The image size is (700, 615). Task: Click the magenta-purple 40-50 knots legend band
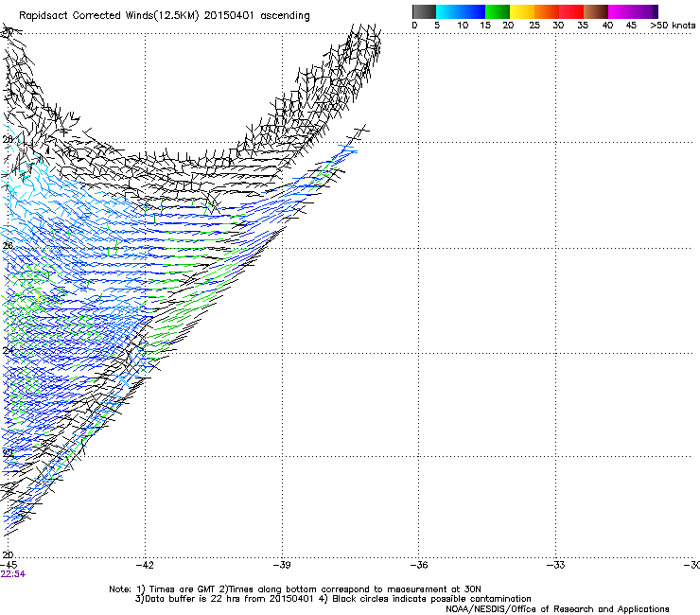(x=633, y=11)
